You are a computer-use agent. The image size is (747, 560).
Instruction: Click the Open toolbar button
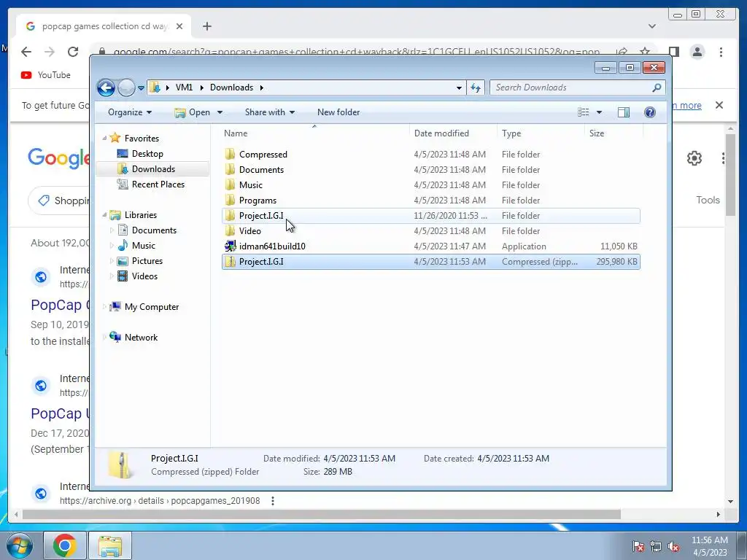click(x=193, y=112)
